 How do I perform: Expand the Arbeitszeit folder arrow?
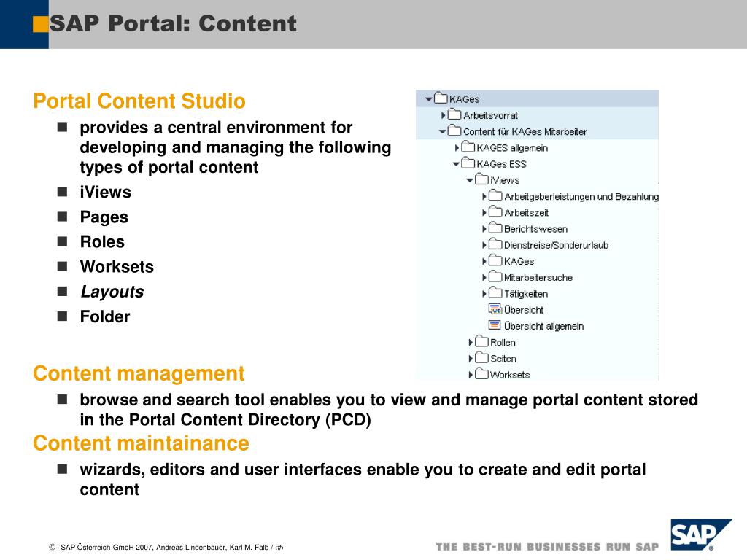tap(484, 212)
